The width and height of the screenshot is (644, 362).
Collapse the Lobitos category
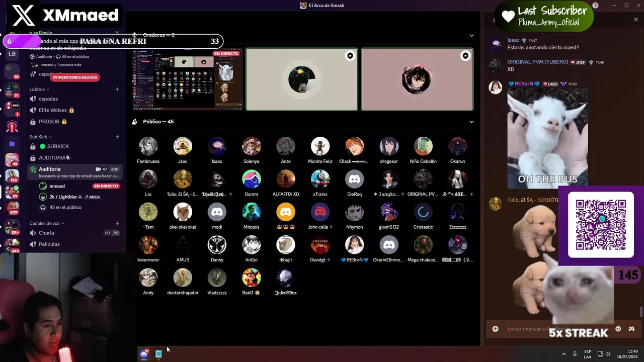40,89
